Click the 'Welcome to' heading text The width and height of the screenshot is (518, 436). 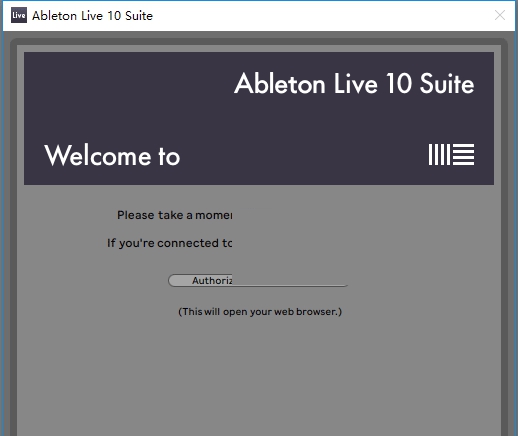click(112, 155)
